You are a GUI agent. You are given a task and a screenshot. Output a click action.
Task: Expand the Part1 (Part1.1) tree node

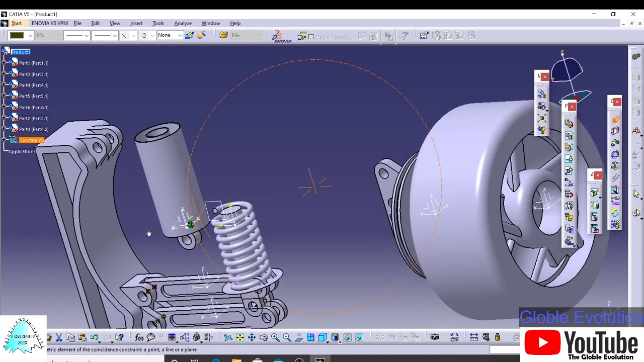coord(4,63)
